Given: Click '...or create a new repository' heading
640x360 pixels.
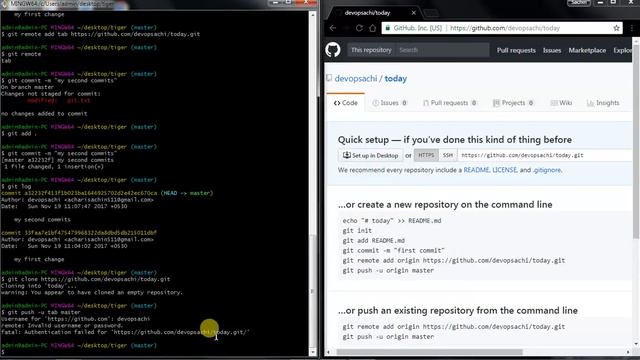Looking at the screenshot, I should click(445, 204).
